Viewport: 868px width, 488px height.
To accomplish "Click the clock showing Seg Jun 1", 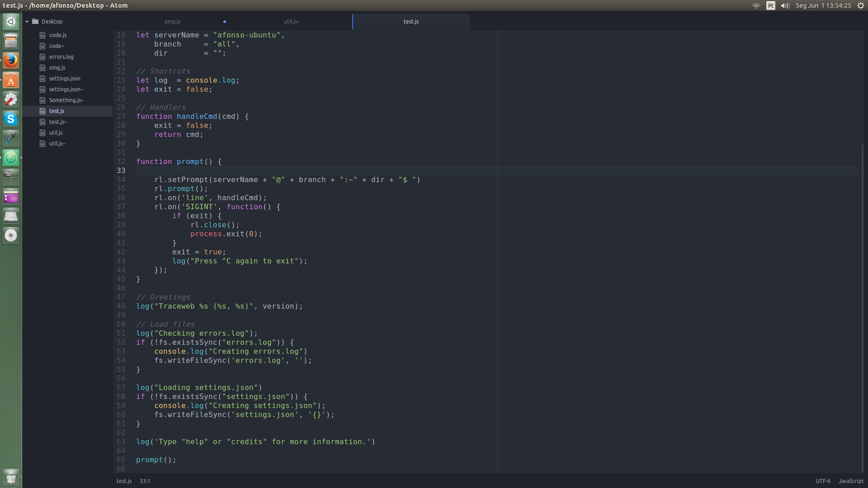I will 823,5.
